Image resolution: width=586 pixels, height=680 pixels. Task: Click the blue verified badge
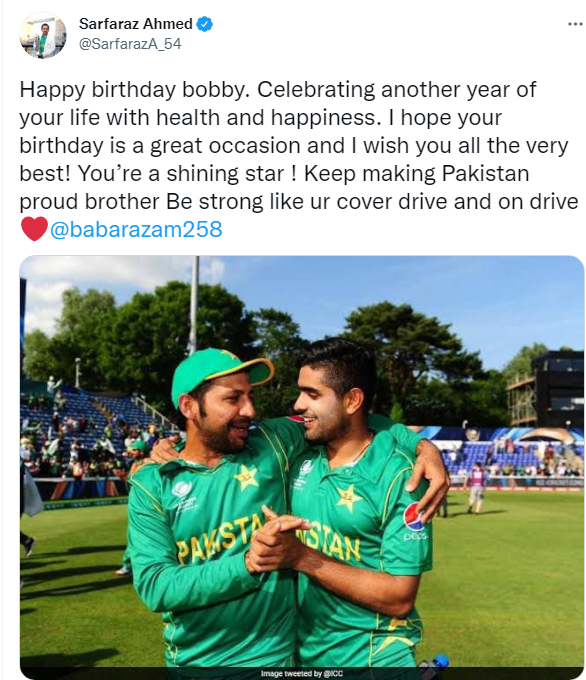205,24
